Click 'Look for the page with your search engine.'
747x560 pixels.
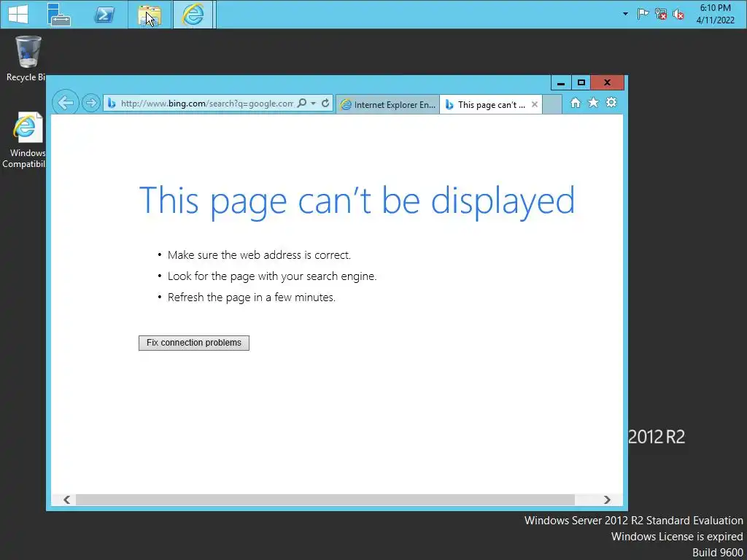272,276
